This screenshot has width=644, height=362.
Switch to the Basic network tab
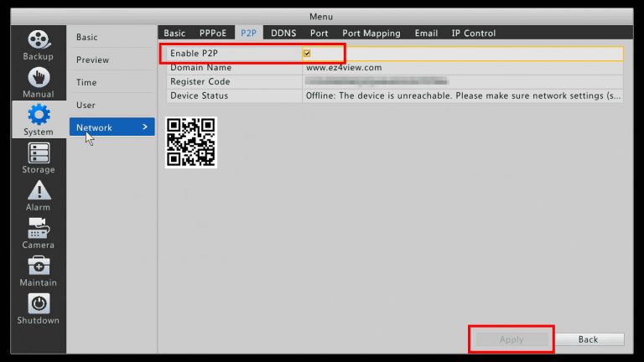174,34
